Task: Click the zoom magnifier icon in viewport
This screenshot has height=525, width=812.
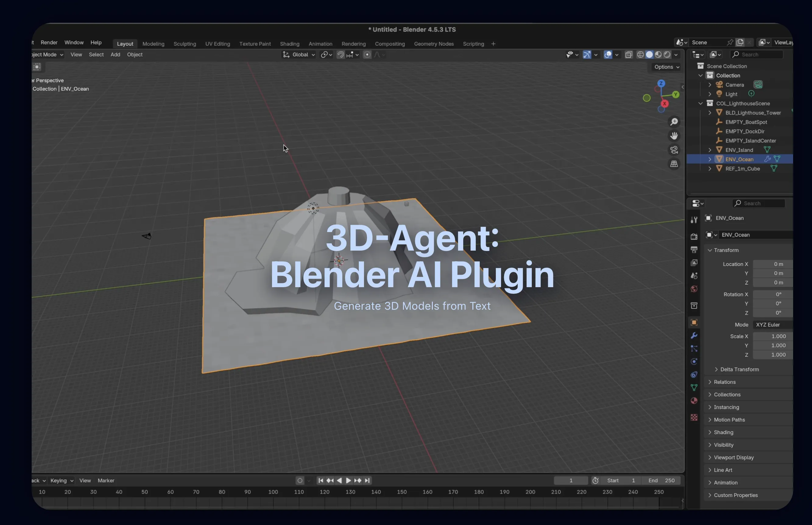Action: pos(674,122)
